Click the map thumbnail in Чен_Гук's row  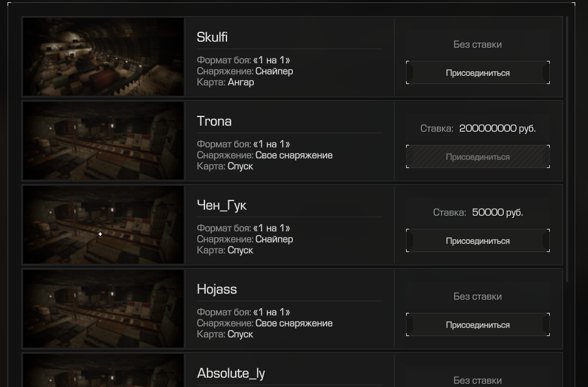click(103, 225)
